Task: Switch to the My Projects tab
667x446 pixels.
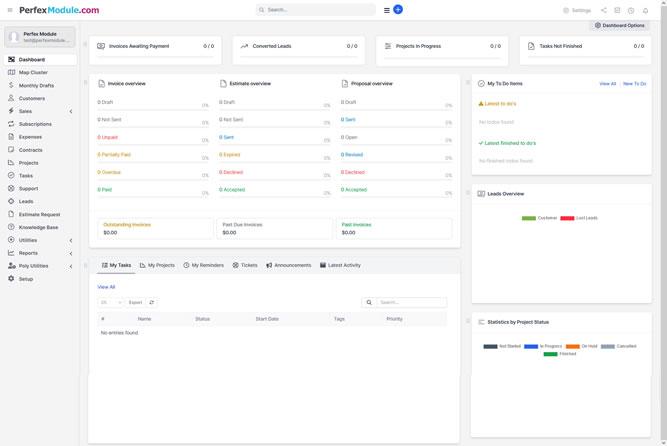Action: (157, 265)
